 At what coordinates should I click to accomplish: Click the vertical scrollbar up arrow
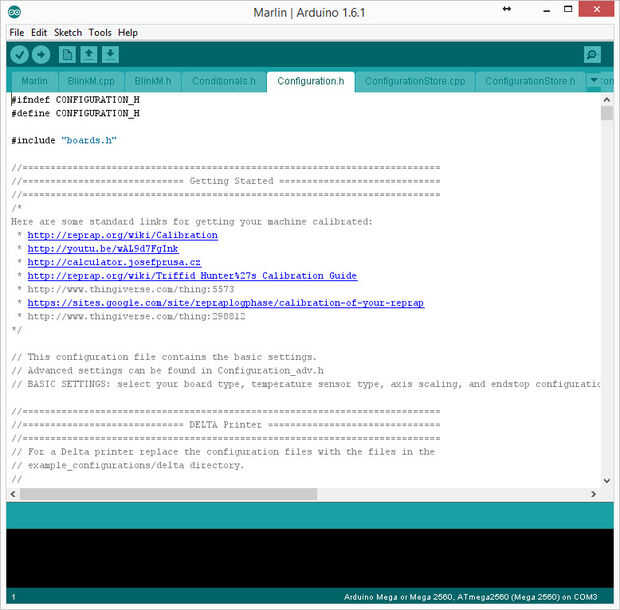[607, 100]
